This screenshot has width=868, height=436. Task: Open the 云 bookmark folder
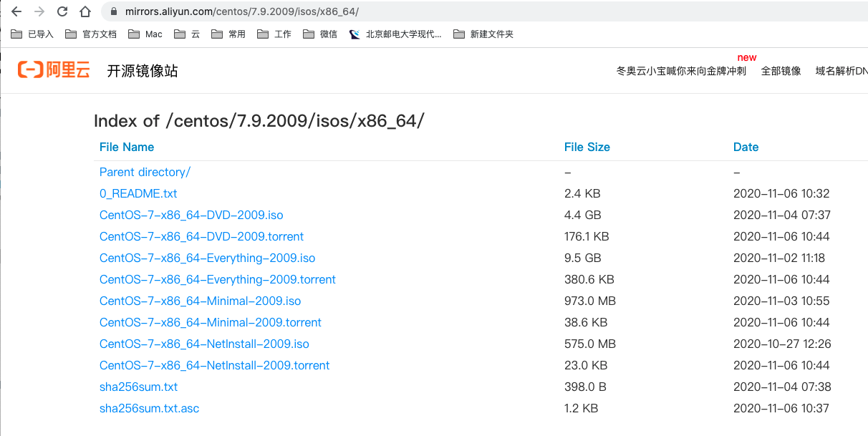coord(187,34)
